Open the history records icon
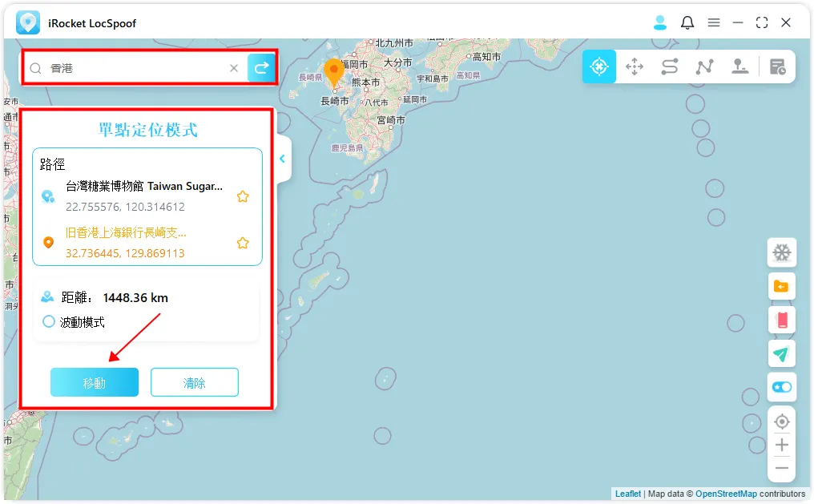The width and height of the screenshot is (814, 504). tap(777, 67)
